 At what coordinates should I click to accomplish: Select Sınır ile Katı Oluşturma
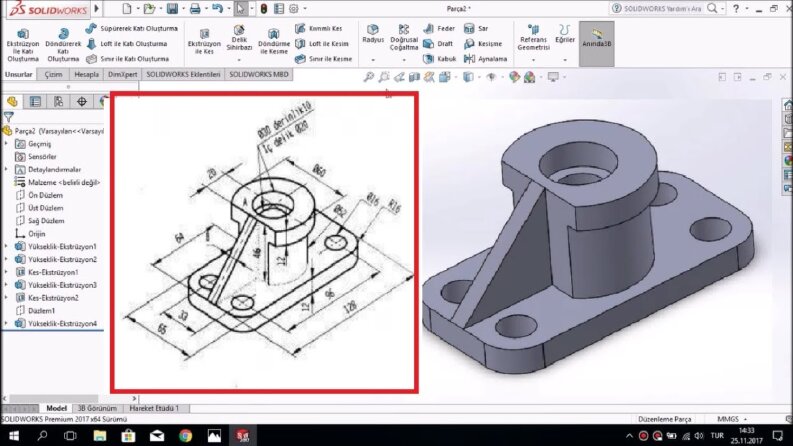click(x=127, y=59)
